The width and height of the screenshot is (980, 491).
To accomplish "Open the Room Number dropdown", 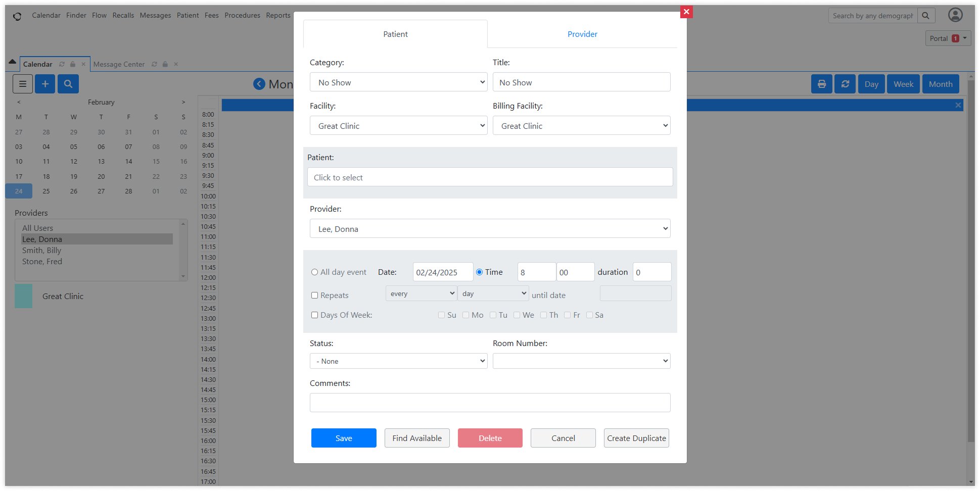I will click(x=581, y=361).
